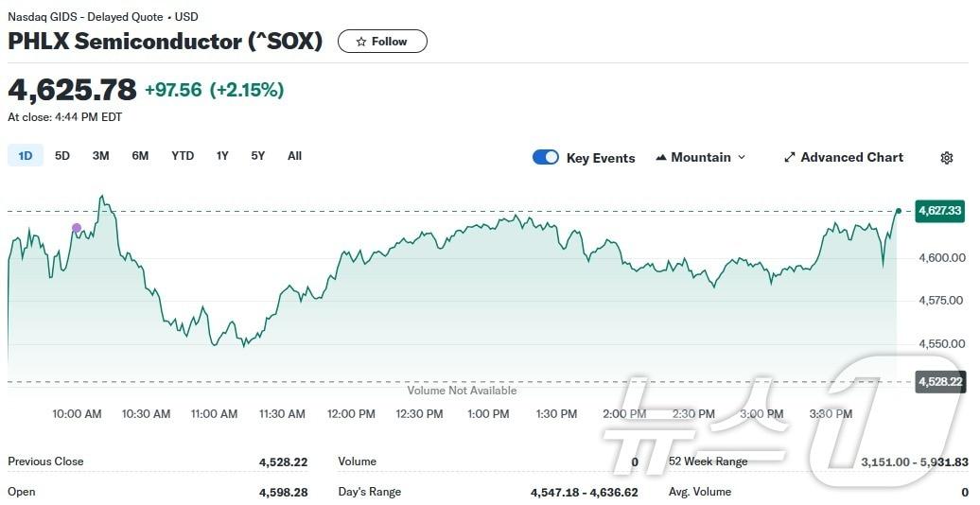Select the 3M time range tab
Viewport: 980px width, 505px height.
click(100, 156)
